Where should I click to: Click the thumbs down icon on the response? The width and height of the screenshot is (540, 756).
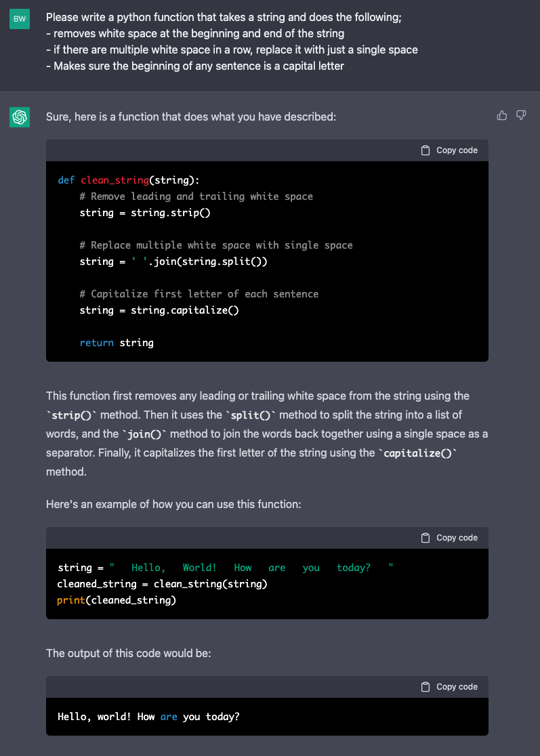click(x=520, y=115)
